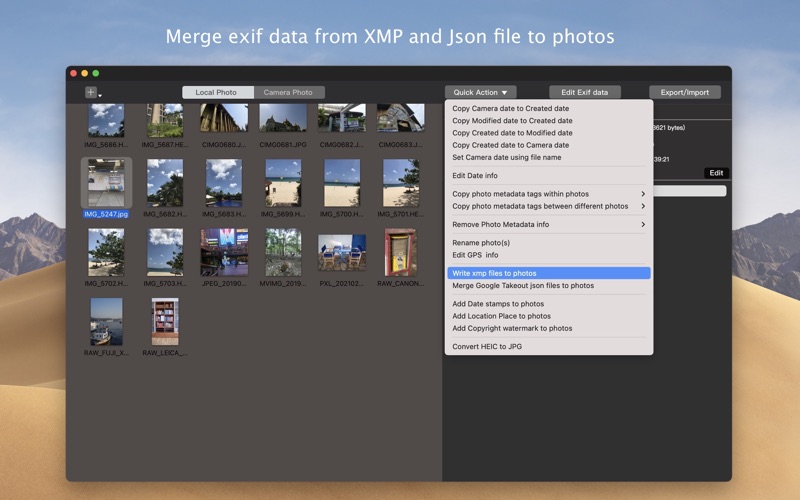
Task: Choose Copy Created date to Modified date
Action: 548,133
